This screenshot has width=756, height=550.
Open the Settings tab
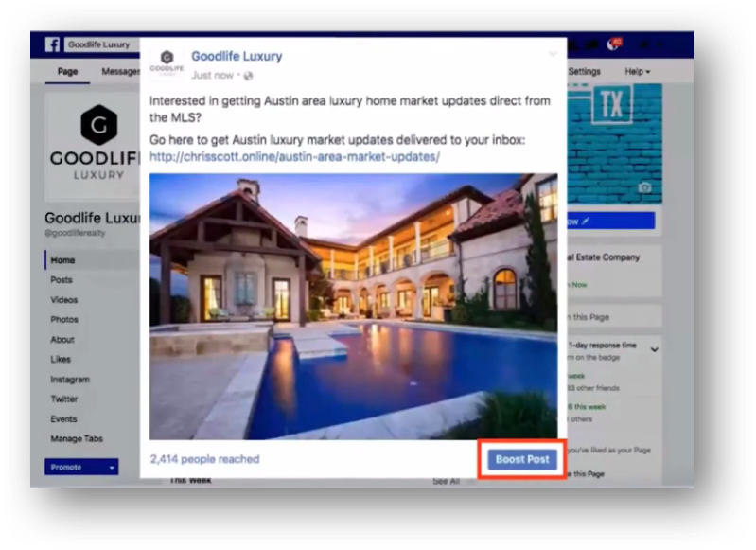[585, 72]
